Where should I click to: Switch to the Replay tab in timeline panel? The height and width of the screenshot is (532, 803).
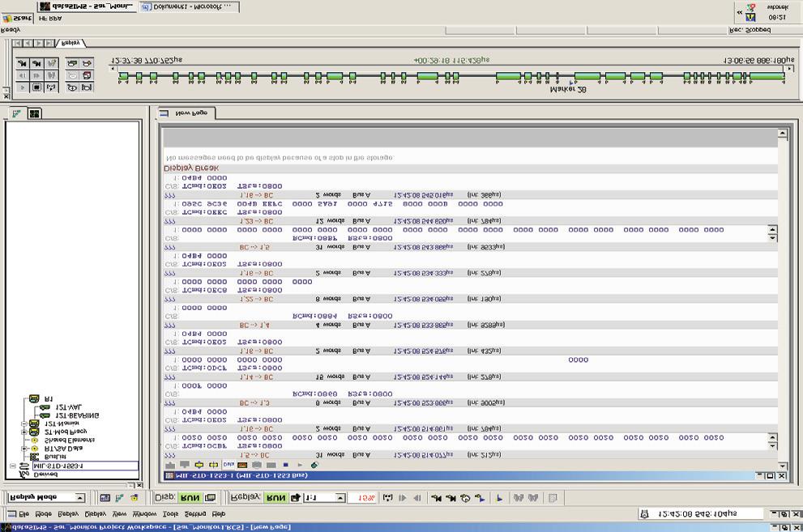click(x=70, y=43)
